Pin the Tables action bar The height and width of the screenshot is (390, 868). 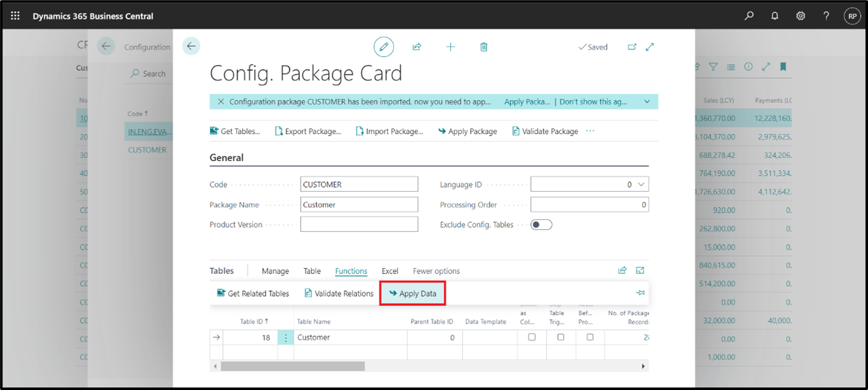point(640,293)
